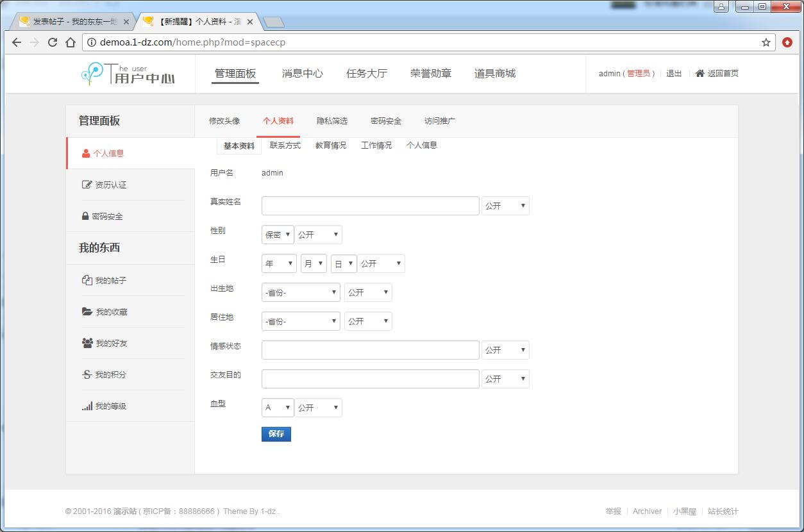Viewport: 804px width, 532px height.
Task: Focus the 真实姓名 text input field
Action: [x=371, y=206]
